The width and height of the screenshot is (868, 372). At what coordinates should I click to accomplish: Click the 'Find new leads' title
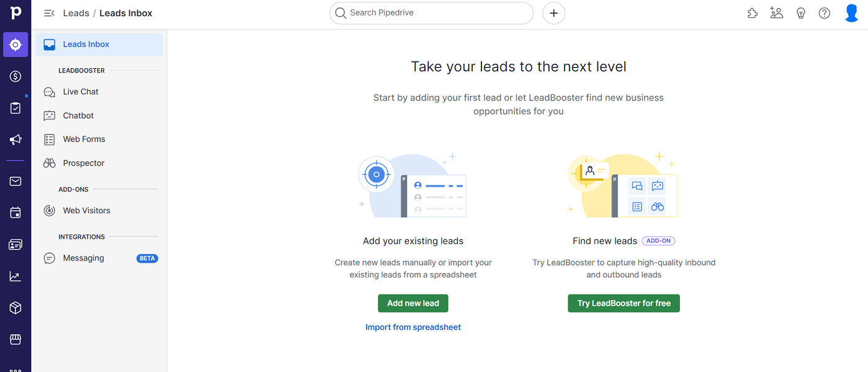(605, 241)
